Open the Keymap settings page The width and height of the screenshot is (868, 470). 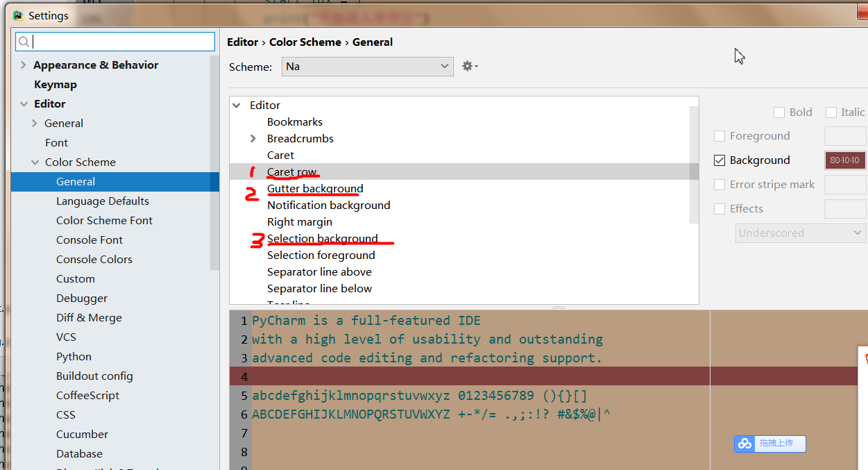(x=56, y=85)
